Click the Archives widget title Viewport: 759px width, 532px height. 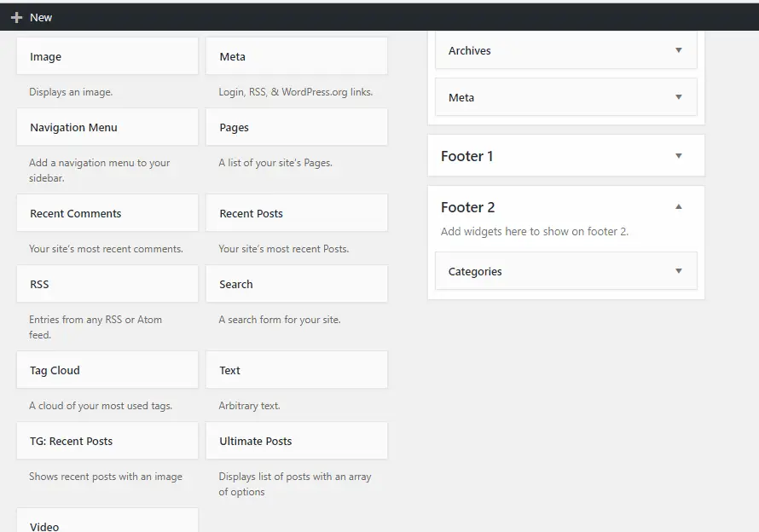coord(470,51)
